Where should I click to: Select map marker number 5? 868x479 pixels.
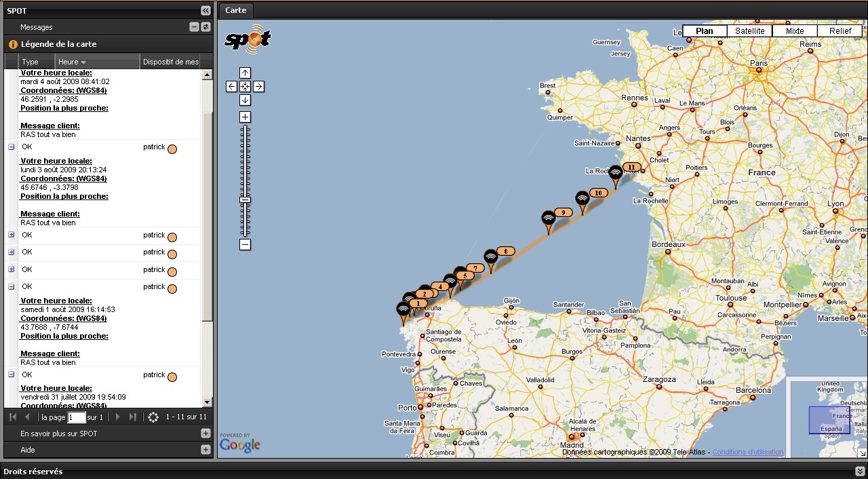(464, 275)
